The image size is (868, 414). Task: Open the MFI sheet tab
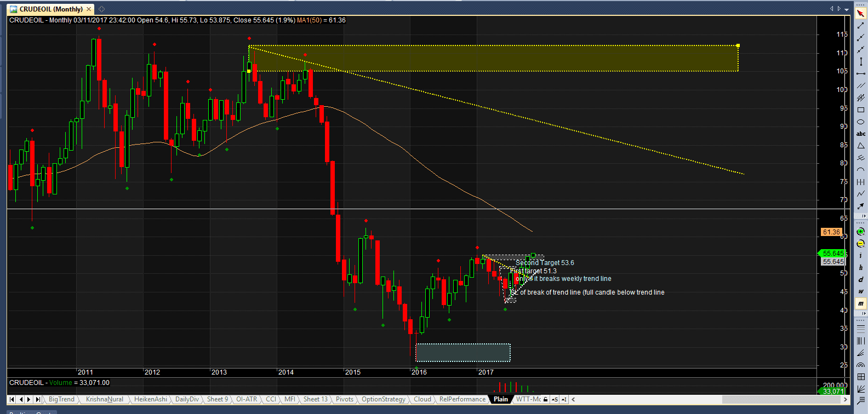click(290, 399)
